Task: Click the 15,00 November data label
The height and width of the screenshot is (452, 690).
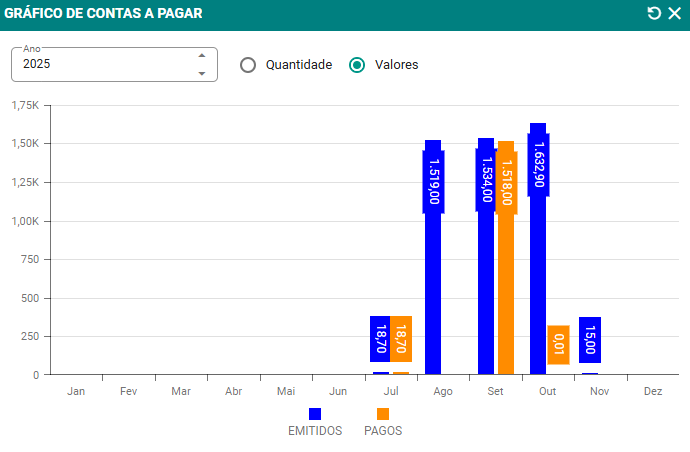Action: click(590, 340)
